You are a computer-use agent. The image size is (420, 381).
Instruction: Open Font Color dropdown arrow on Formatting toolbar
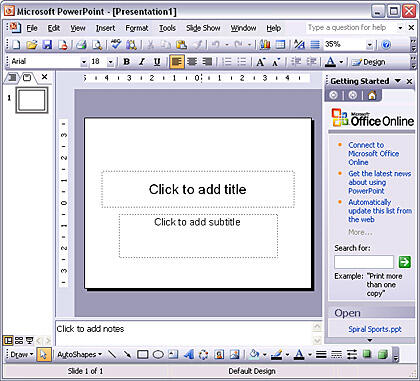(x=341, y=62)
